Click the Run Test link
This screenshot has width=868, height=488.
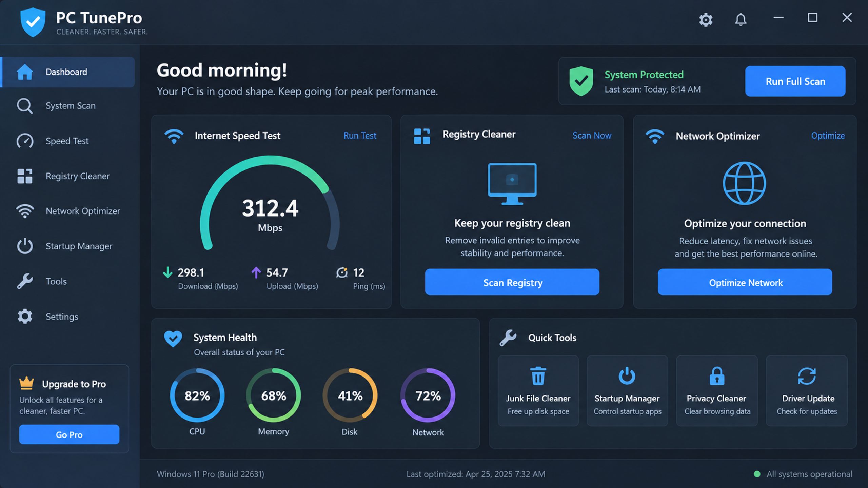(x=360, y=136)
